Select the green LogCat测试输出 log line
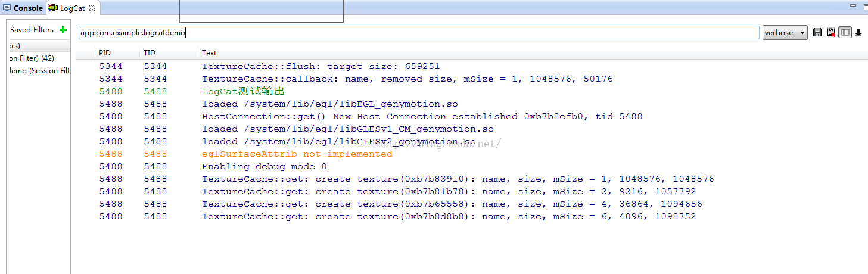 (x=243, y=91)
